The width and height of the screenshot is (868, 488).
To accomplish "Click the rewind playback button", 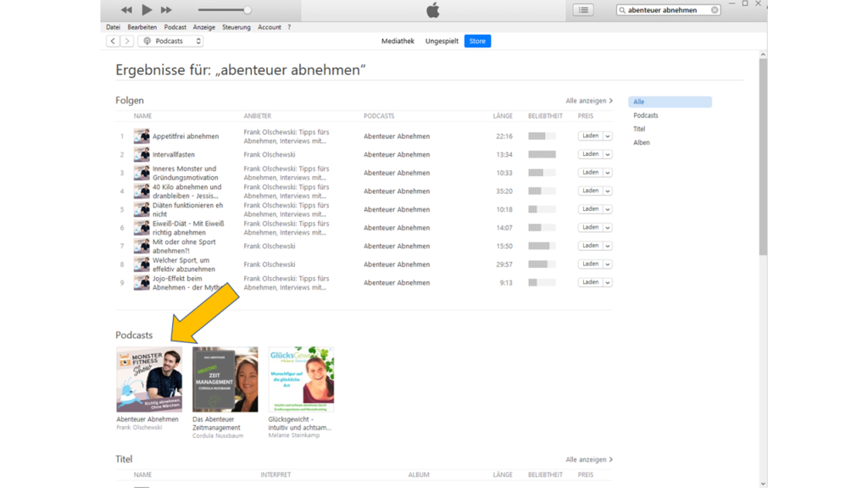I will coord(126,10).
